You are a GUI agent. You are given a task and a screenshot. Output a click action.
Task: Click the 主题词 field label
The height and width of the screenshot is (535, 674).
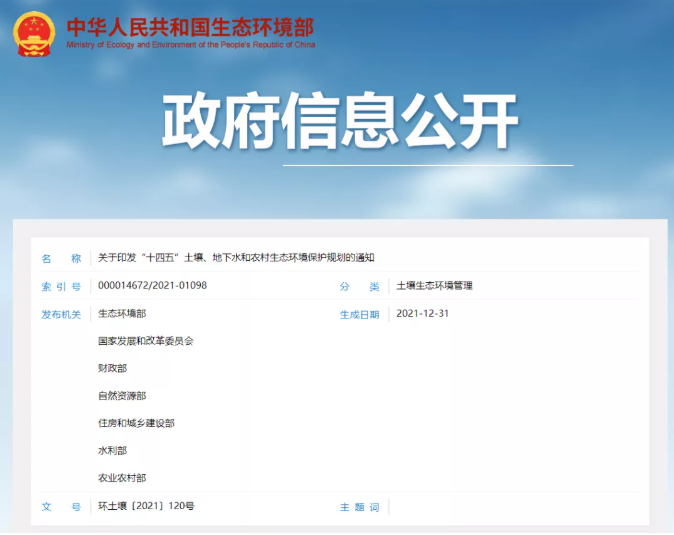click(359, 507)
